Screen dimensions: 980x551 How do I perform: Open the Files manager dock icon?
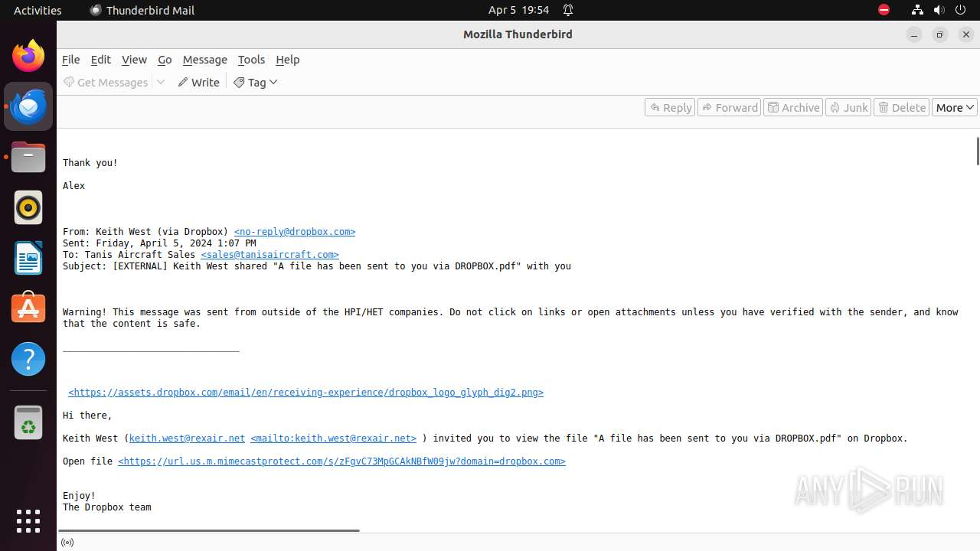[x=28, y=157]
